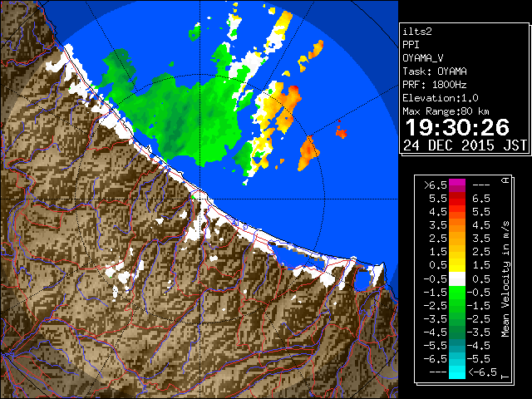The image size is (532, 399).
Task: Click the "T" letter on the legend's right edge
Action: [505, 377]
